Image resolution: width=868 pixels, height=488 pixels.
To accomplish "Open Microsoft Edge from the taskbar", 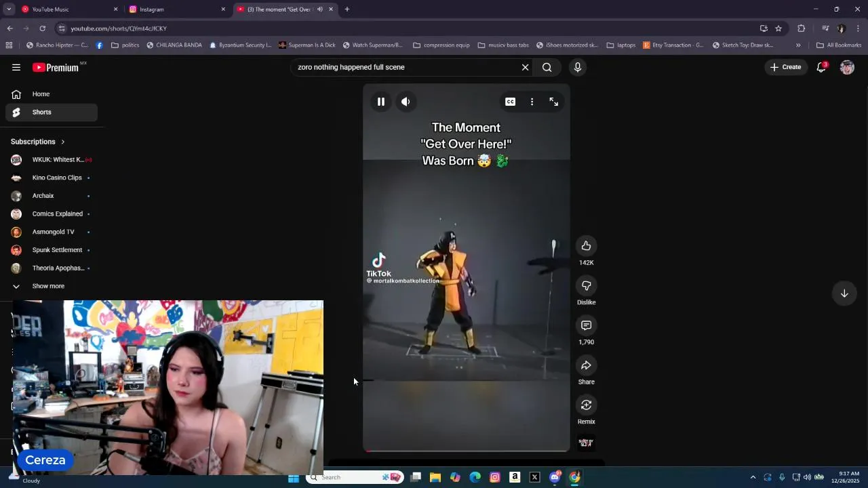I will coord(475,477).
